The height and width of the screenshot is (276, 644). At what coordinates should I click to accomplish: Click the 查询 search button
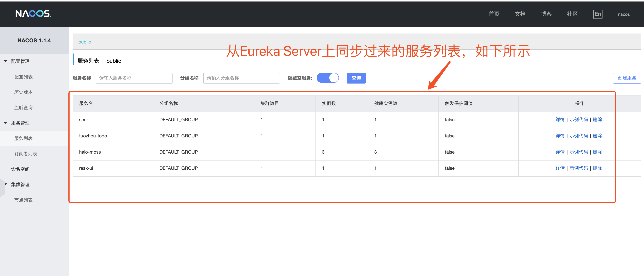pyautogui.click(x=356, y=78)
